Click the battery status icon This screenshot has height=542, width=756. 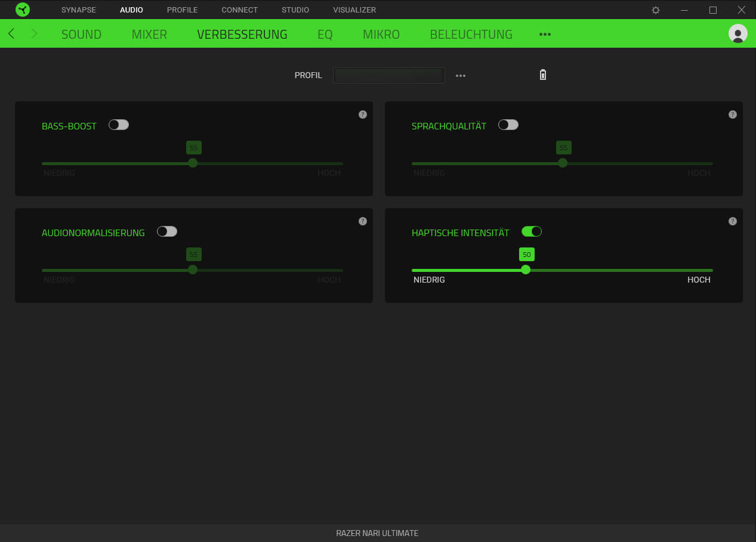pyautogui.click(x=542, y=75)
